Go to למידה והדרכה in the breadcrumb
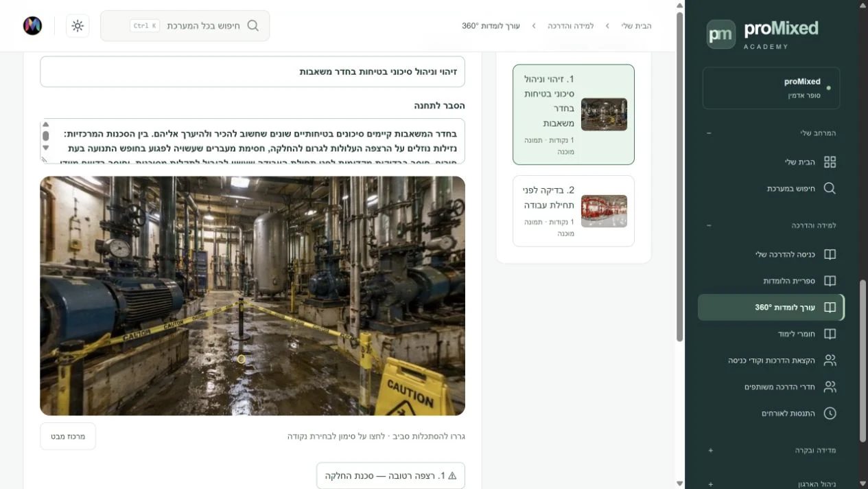The width and height of the screenshot is (868, 489). click(571, 26)
